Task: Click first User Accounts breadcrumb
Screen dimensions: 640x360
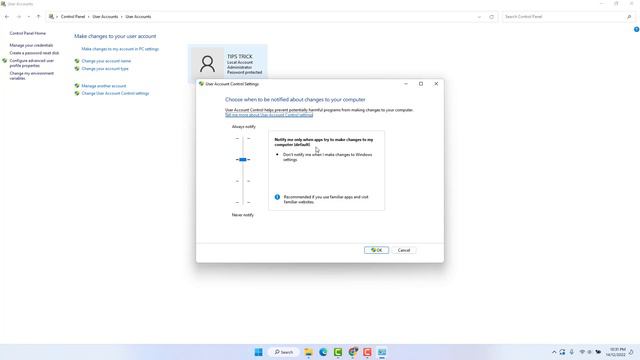Action: tap(105, 17)
